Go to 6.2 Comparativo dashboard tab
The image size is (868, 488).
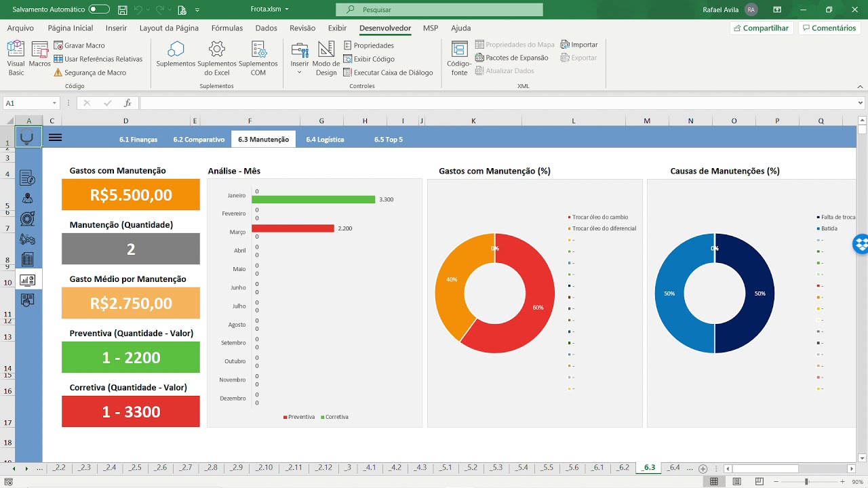(x=199, y=140)
